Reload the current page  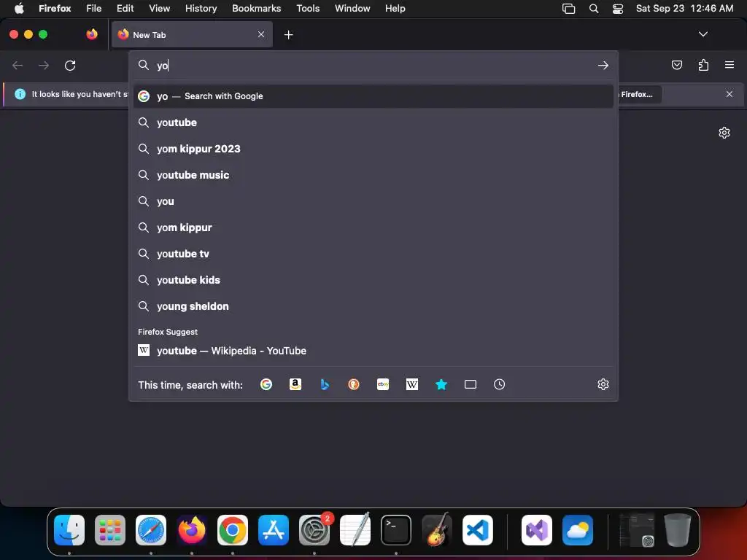point(70,65)
